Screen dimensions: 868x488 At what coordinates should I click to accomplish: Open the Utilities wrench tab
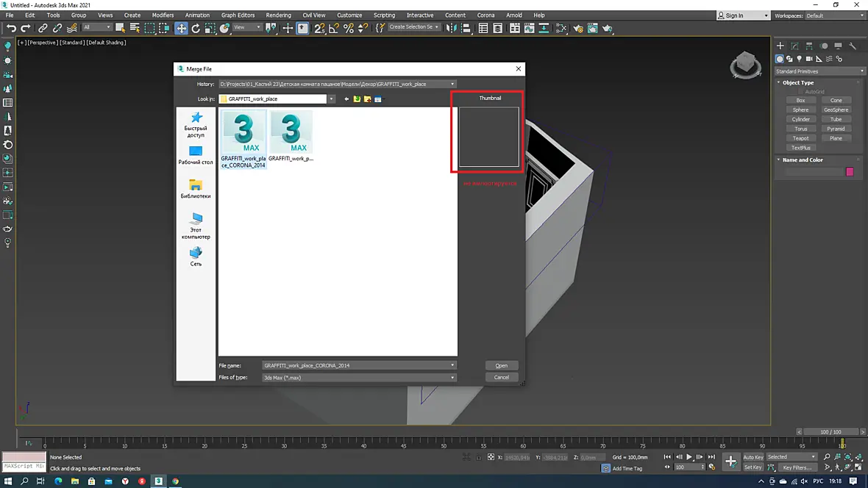pyautogui.click(x=853, y=46)
